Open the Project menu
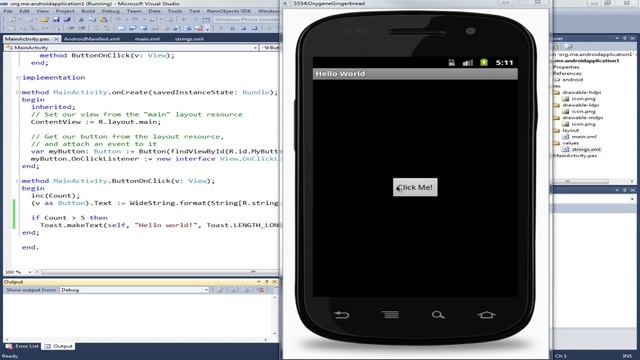Viewport: 640px width, 360px height. [x=65, y=11]
